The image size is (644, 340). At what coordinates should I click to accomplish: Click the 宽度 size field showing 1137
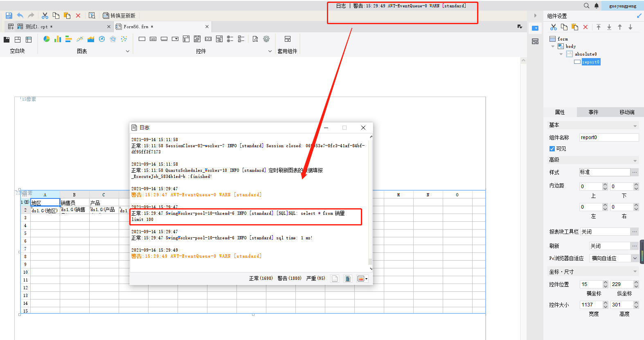click(x=591, y=304)
